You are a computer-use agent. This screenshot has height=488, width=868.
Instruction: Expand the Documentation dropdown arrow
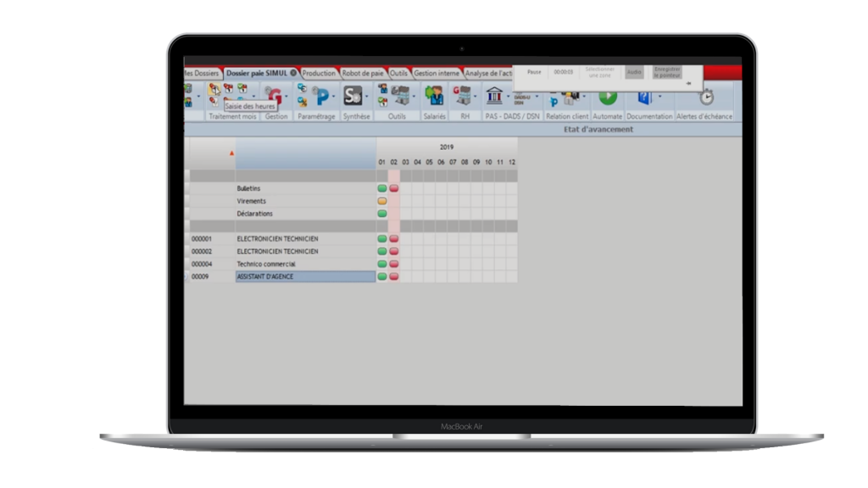tap(659, 97)
